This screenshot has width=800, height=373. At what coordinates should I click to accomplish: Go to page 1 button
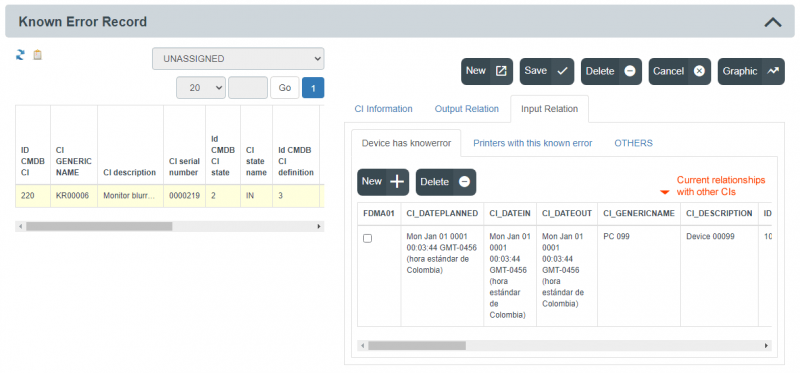[313, 88]
